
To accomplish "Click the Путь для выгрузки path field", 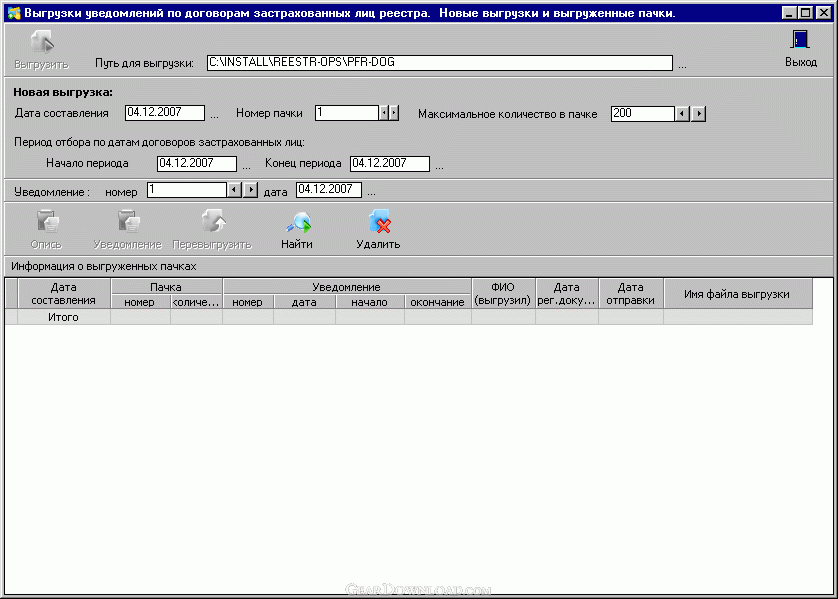I will [x=439, y=63].
